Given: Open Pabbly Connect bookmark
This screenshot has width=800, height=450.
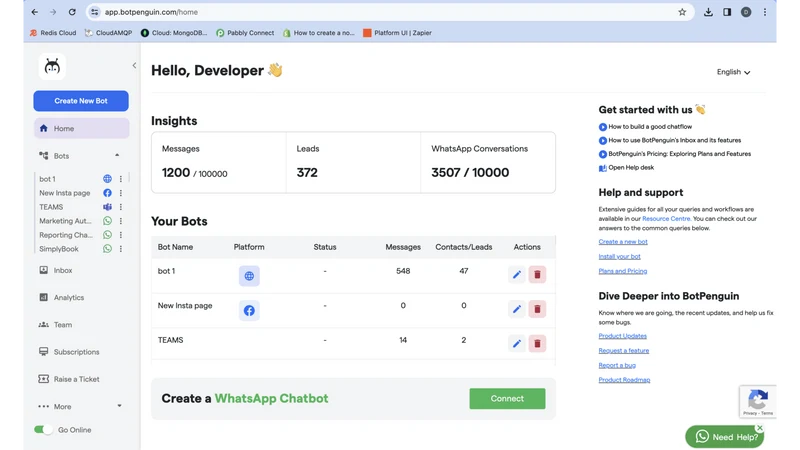Looking at the screenshot, I should 245,33.
